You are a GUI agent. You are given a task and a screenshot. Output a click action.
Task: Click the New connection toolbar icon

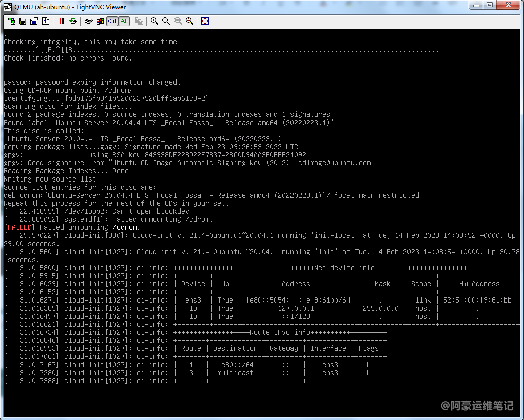click(12, 21)
